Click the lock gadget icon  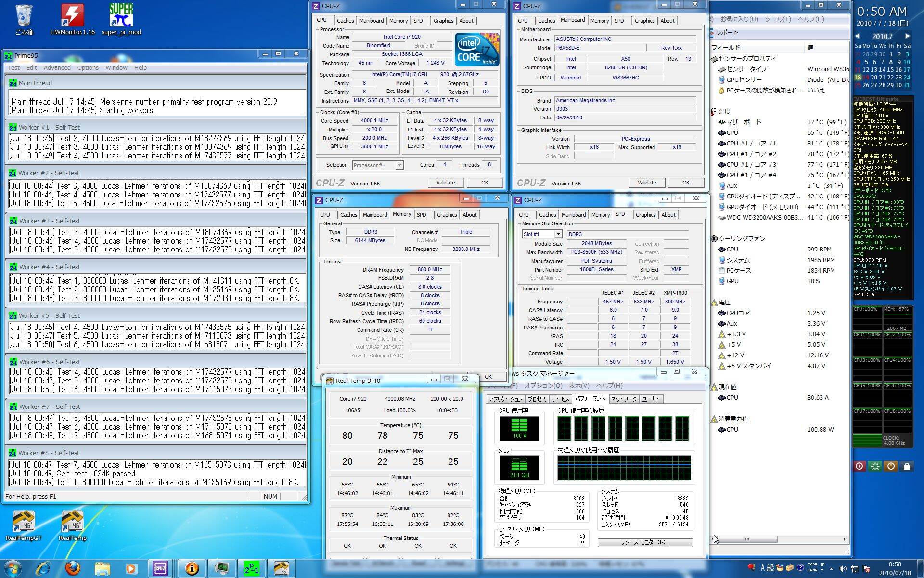click(x=907, y=466)
